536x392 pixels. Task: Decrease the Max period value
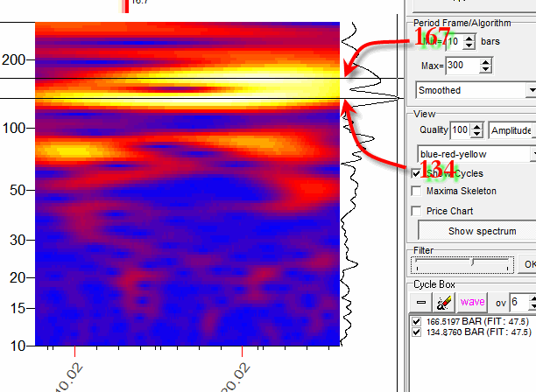click(485, 69)
